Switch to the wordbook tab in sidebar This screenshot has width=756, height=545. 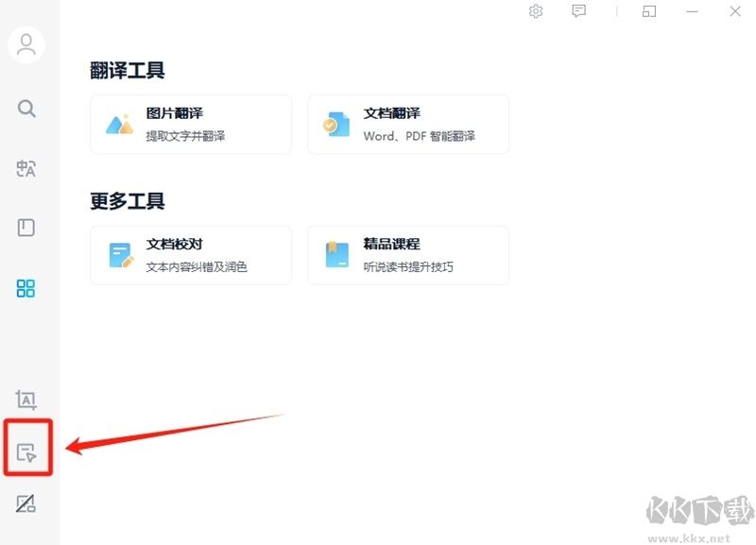tap(26, 228)
